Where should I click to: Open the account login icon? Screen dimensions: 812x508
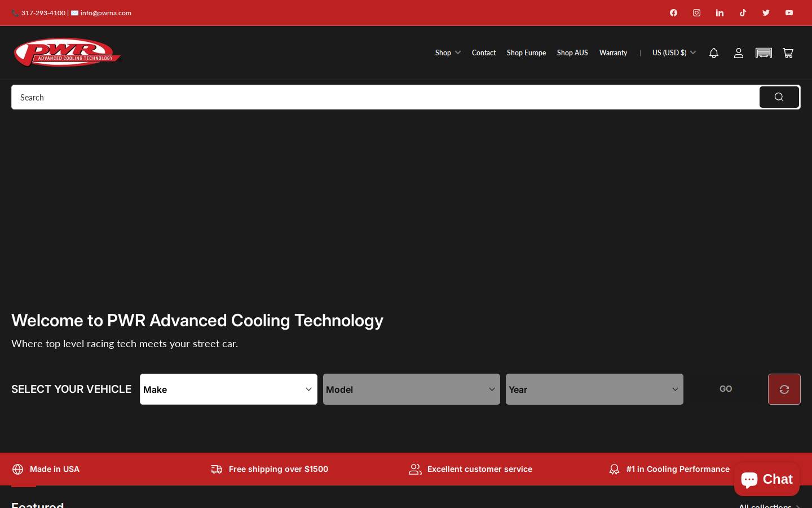[739, 52]
